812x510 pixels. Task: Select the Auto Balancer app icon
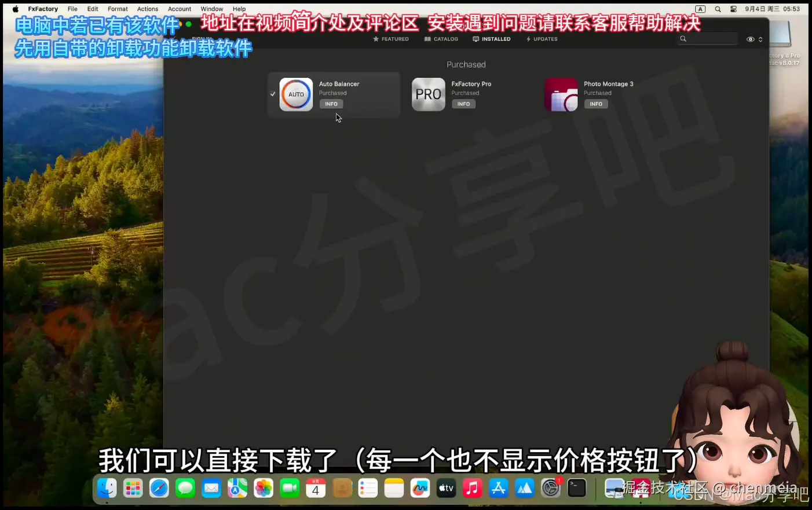tap(296, 94)
